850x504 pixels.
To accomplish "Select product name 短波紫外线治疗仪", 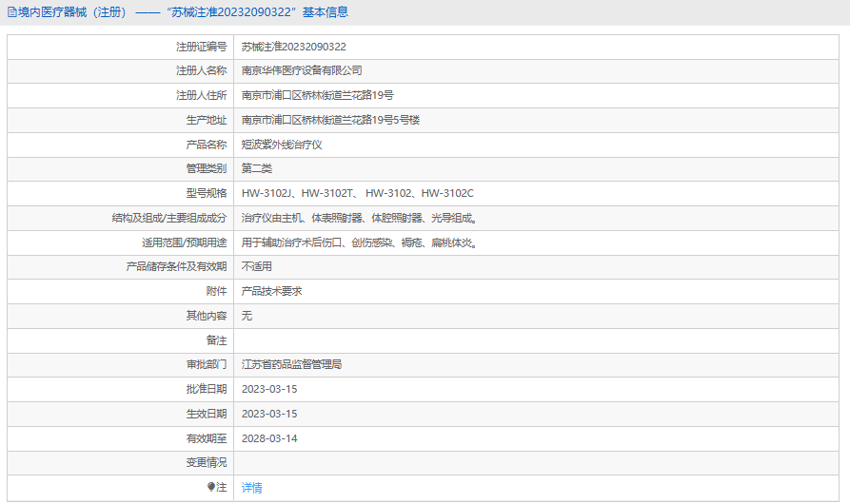I will (282, 145).
